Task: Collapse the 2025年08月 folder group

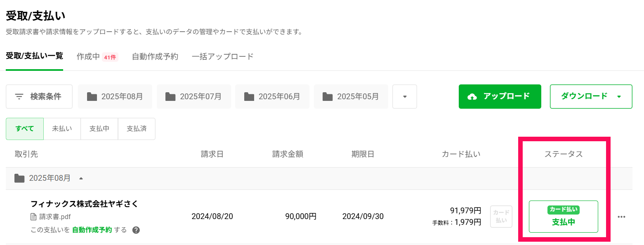Action: click(x=81, y=179)
